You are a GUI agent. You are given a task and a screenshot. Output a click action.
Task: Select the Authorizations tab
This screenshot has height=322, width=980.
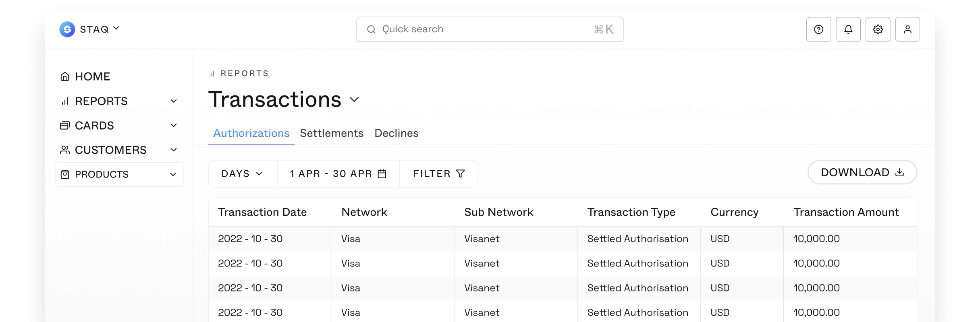(x=251, y=133)
